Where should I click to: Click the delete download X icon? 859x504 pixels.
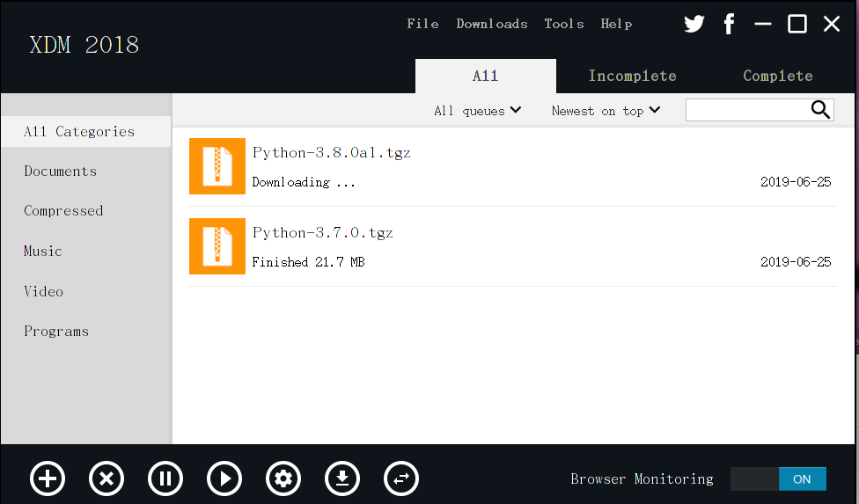[106, 478]
